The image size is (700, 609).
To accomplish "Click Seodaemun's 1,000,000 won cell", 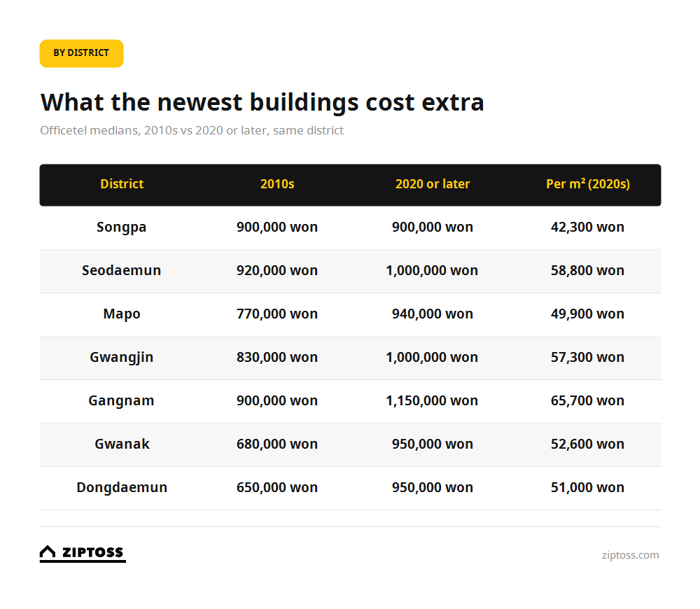I will coord(432,271).
